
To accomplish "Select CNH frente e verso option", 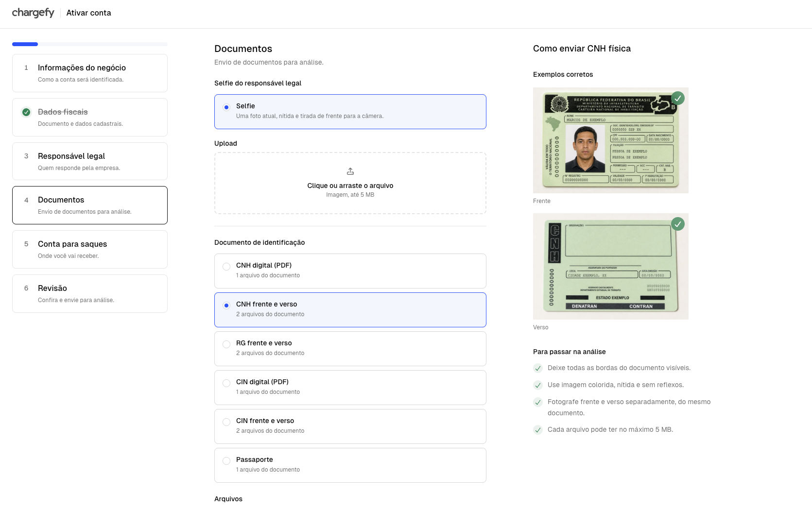I will coord(350,310).
